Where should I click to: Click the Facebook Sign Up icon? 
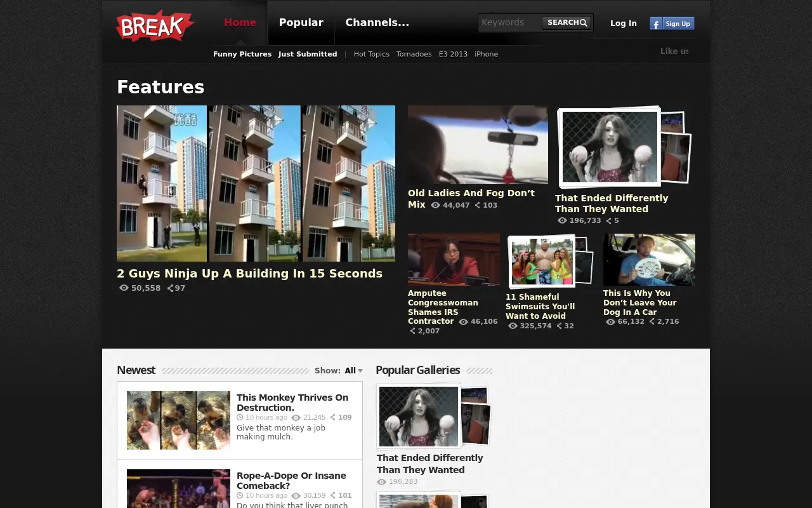point(672,23)
